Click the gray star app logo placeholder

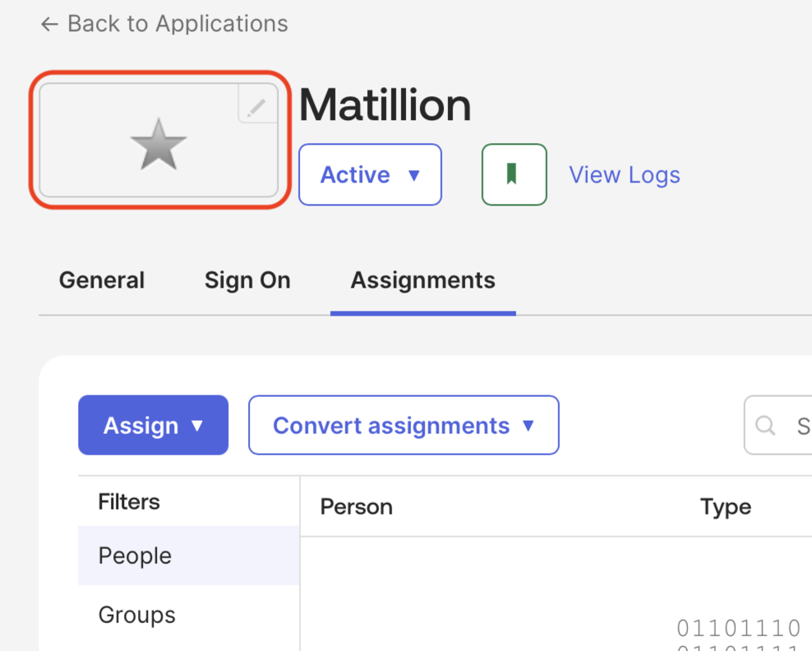click(x=159, y=145)
